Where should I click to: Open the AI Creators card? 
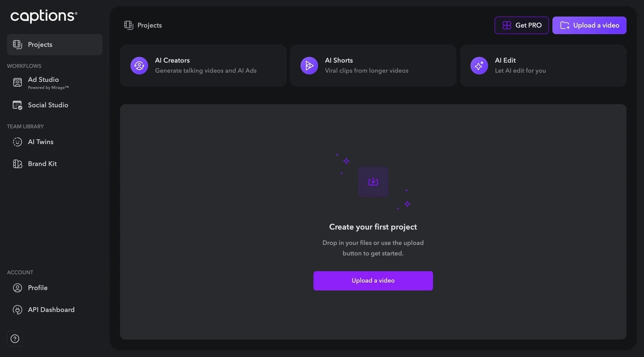pos(203,65)
